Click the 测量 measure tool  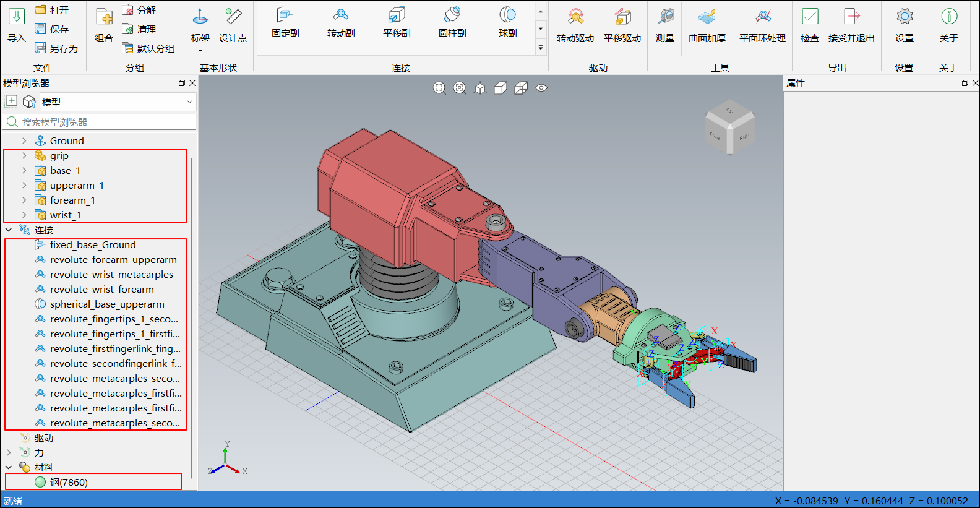coord(665,25)
